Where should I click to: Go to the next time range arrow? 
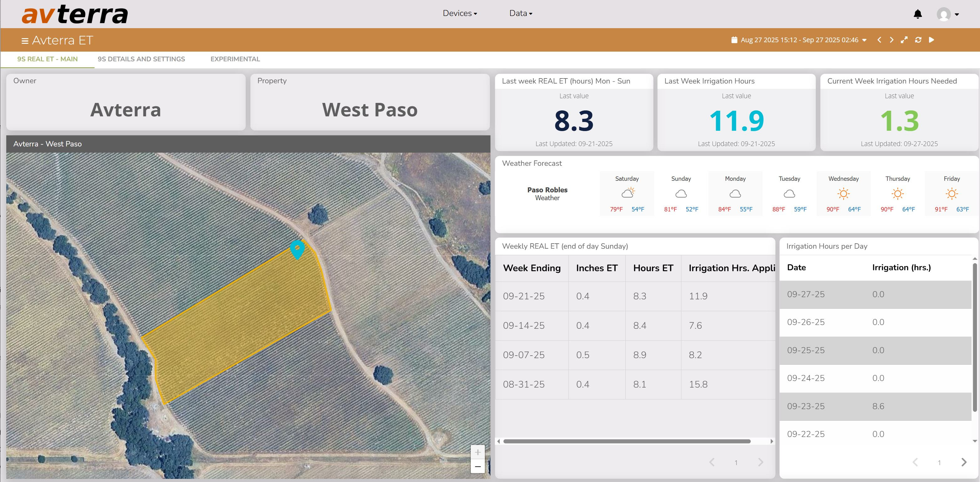[x=891, y=40]
